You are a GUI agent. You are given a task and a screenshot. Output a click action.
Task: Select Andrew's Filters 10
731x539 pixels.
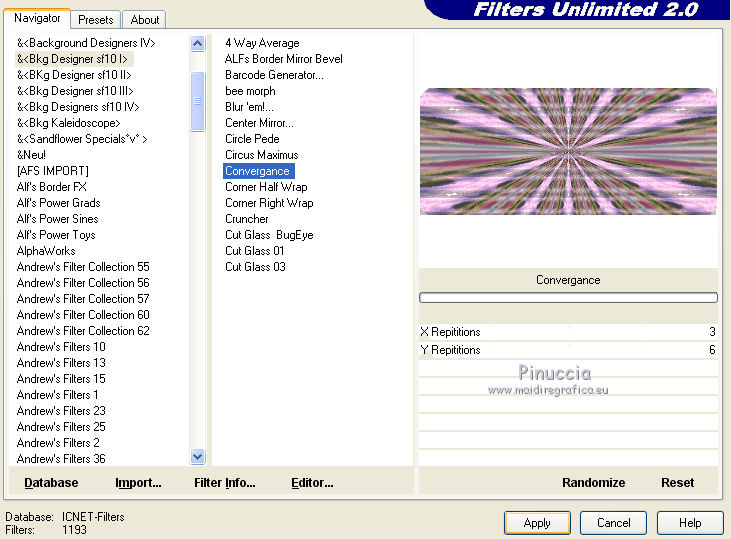click(x=61, y=347)
